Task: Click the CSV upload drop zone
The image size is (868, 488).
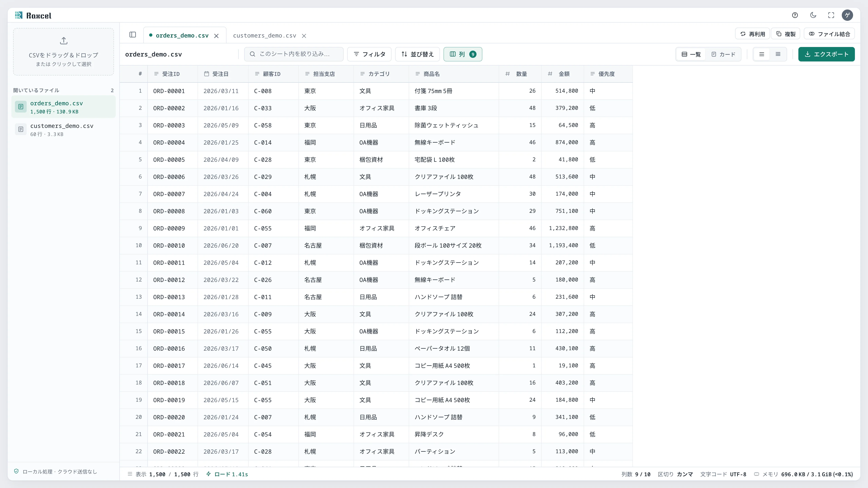Action: click(63, 52)
